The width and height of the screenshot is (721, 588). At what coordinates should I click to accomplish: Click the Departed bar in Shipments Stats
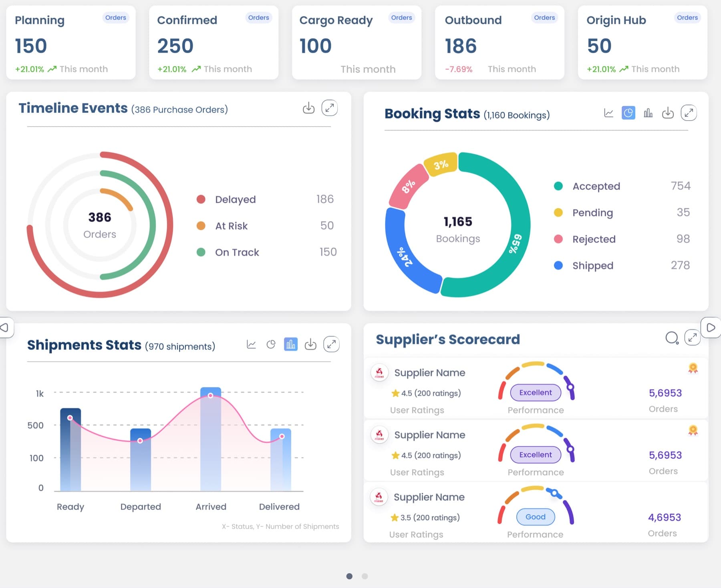pyautogui.click(x=141, y=460)
